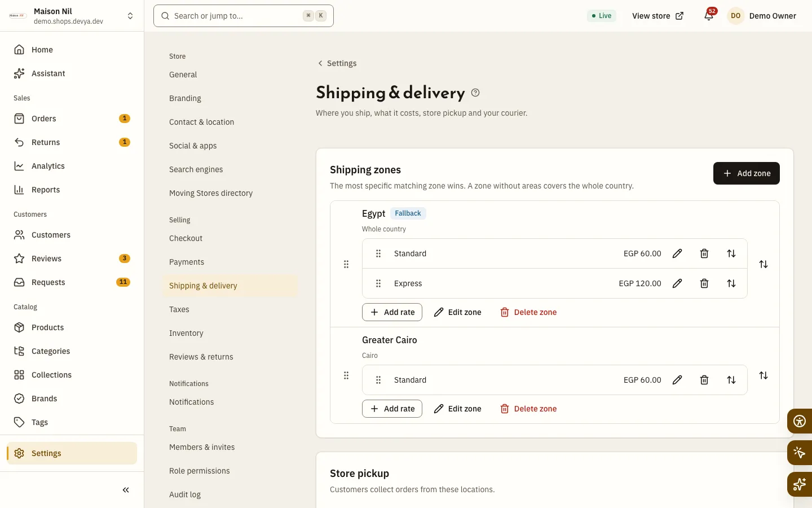Open Assistant in the sidebar

[x=72, y=73]
